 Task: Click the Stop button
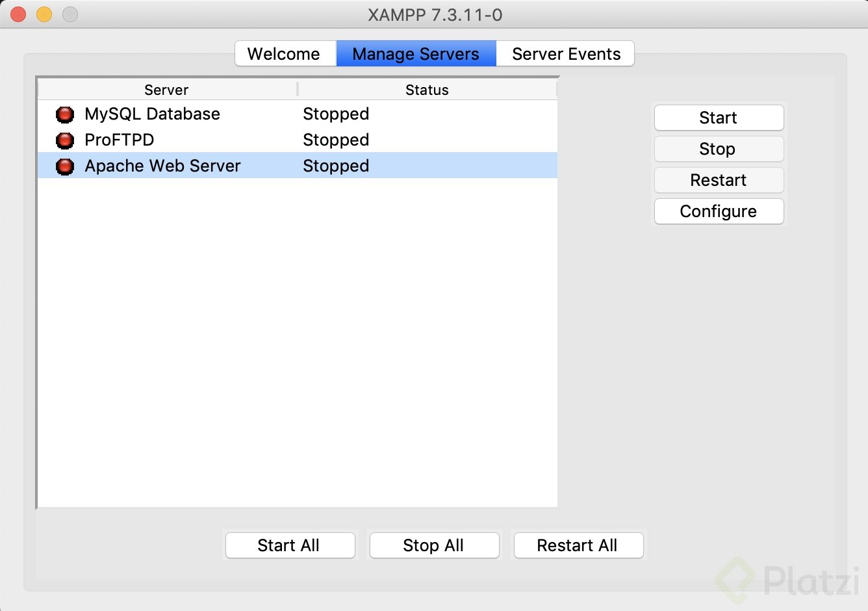point(719,149)
